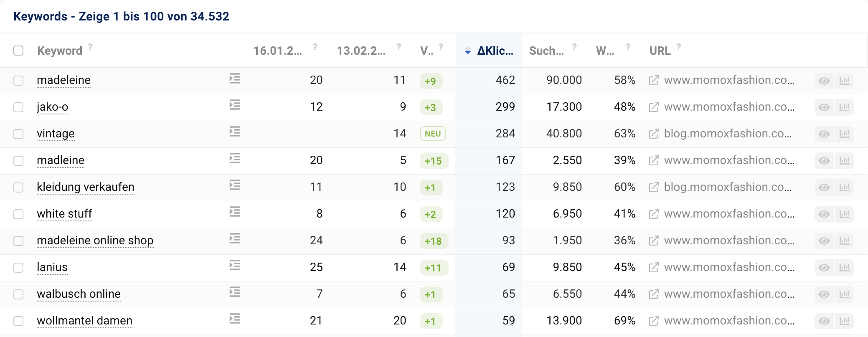Show ranking history chart for madleine
Screen dimensions: 868x337
coord(845,161)
